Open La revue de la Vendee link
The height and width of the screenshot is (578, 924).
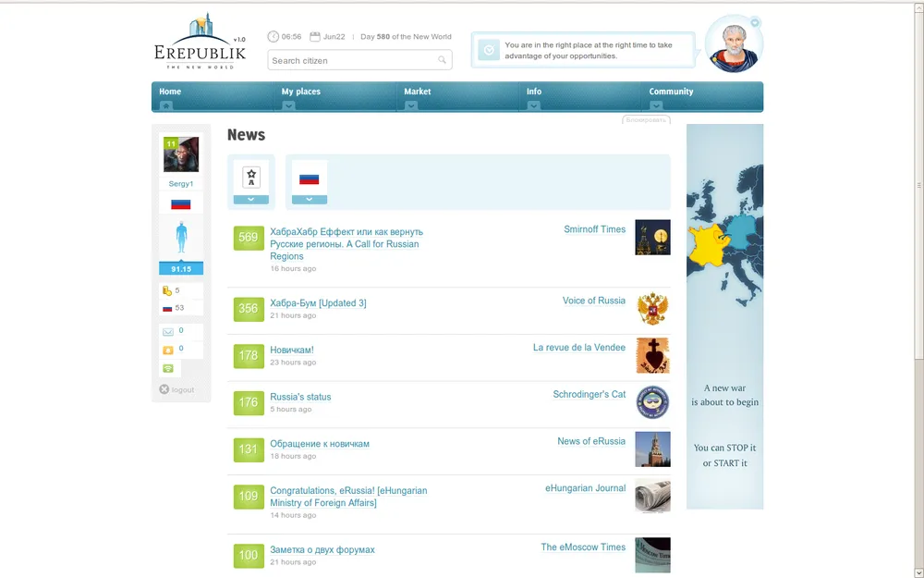pyautogui.click(x=579, y=348)
